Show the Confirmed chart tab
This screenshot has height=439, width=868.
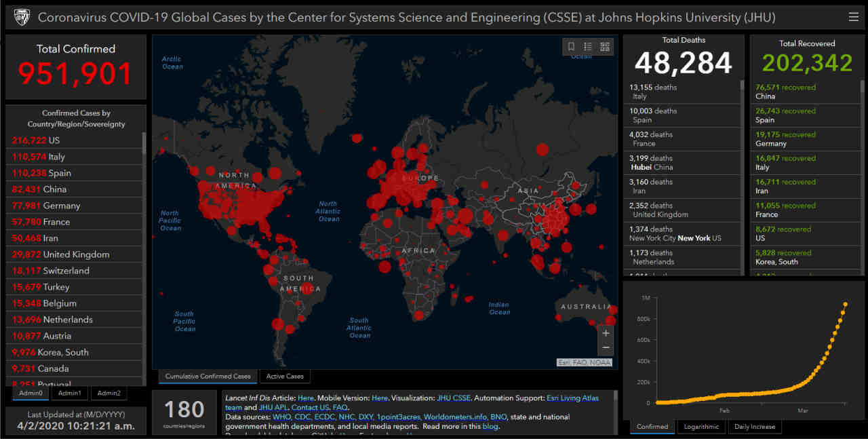coord(652,427)
